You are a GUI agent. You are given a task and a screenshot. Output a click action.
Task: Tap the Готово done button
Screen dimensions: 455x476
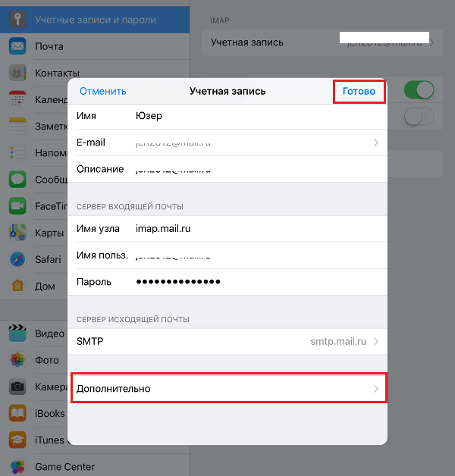(359, 91)
